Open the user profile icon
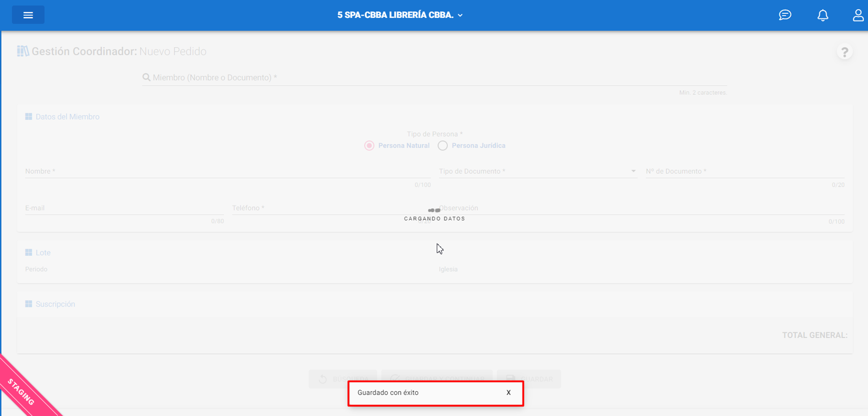Screen dimensions: 868x416 pos(858,15)
